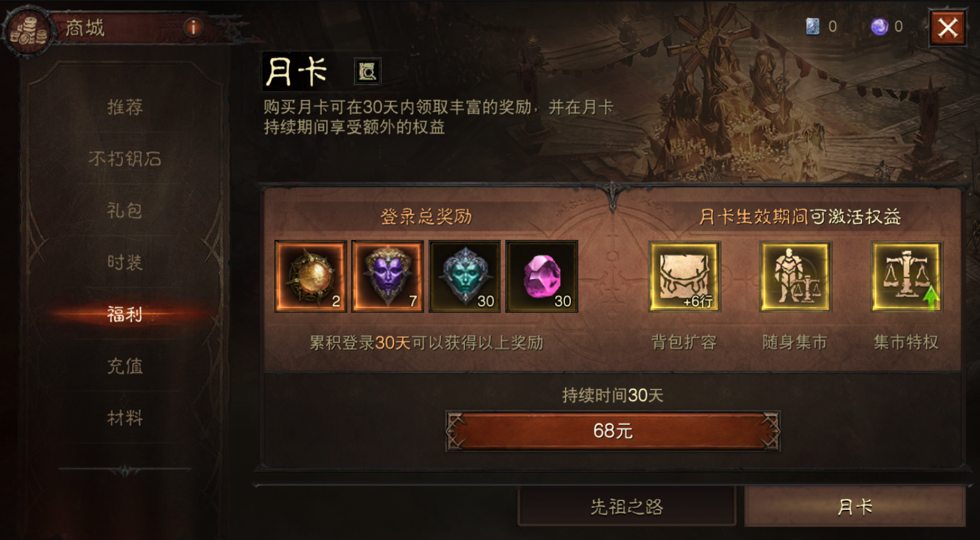Open the 不朽钥石 shop category
The height and width of the screenshot is (540, 980).
[125, 159]
